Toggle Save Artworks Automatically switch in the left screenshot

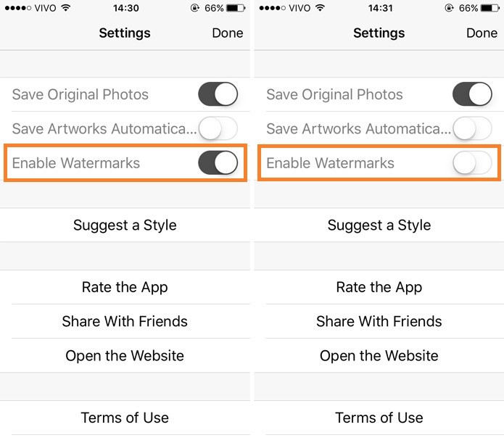click(218, 129)
